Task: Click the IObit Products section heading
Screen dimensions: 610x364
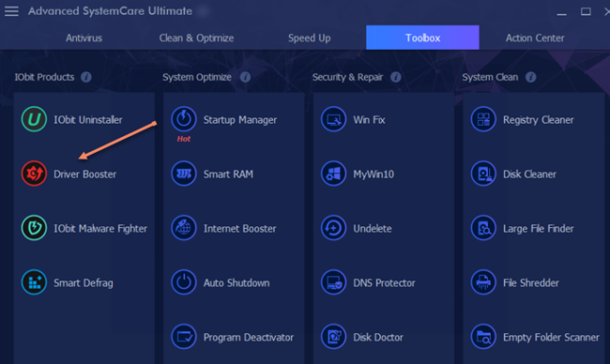Action: coord(44,77)
